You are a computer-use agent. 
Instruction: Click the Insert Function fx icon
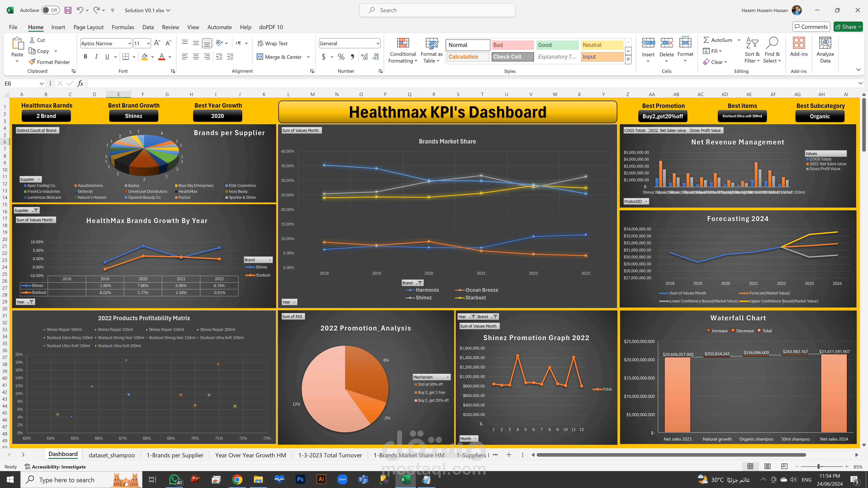(80, 83)
